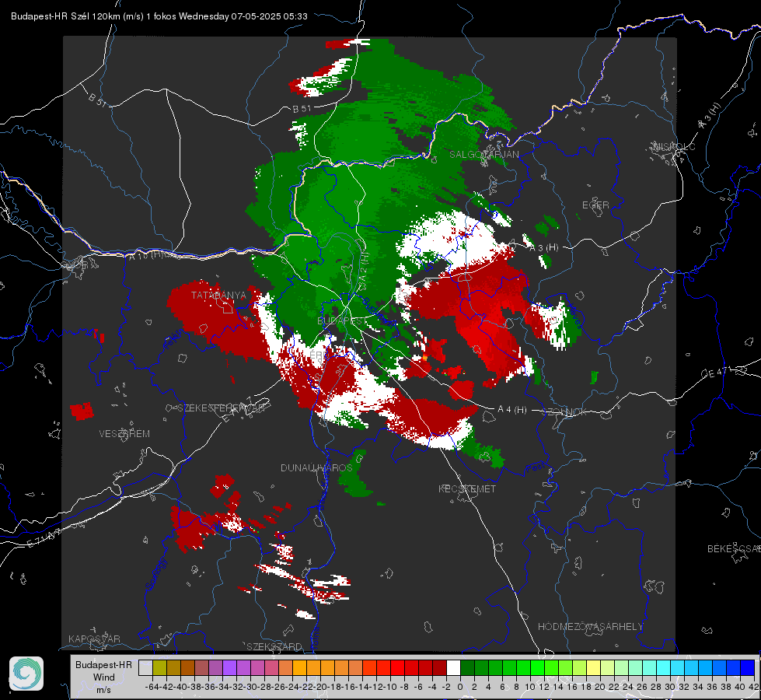761x700 pixels.
Task: Select the cyan swatch between 28 and 30
Action: (664, 667)
